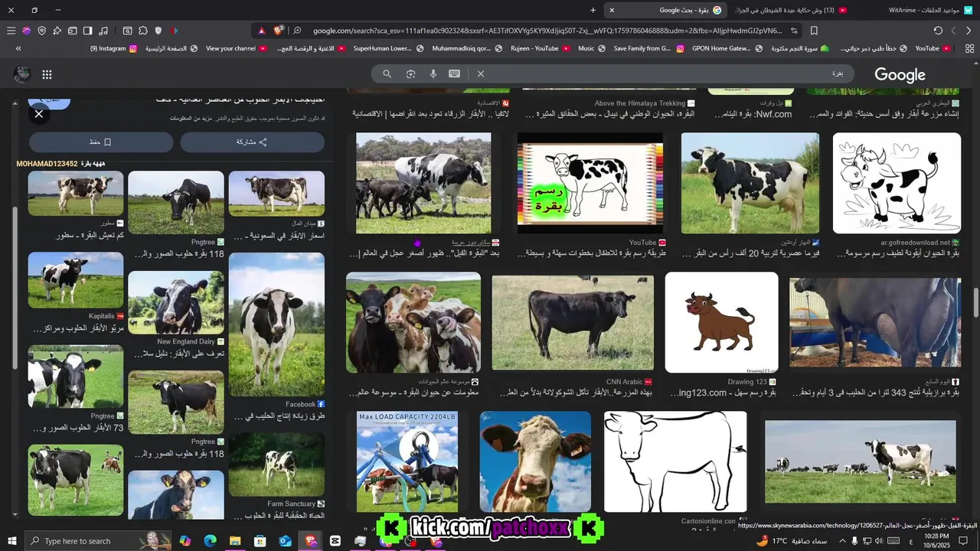Click the حفظ save button

click(x=101, y=142)
